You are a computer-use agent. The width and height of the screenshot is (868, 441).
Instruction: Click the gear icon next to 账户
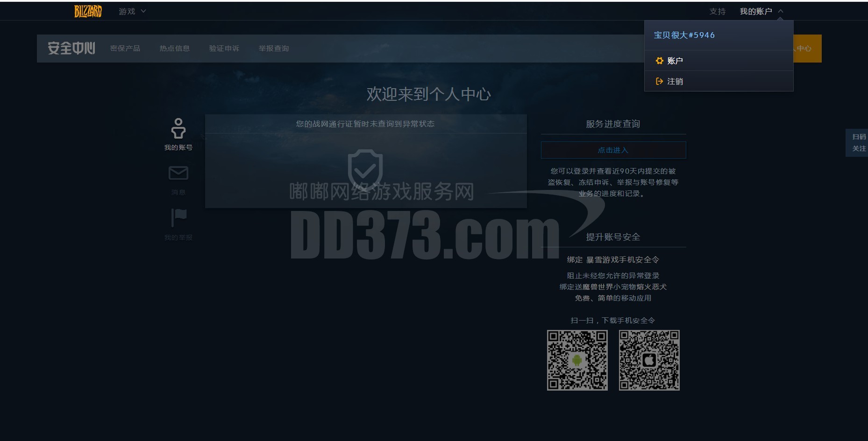[x=659, y=61]
